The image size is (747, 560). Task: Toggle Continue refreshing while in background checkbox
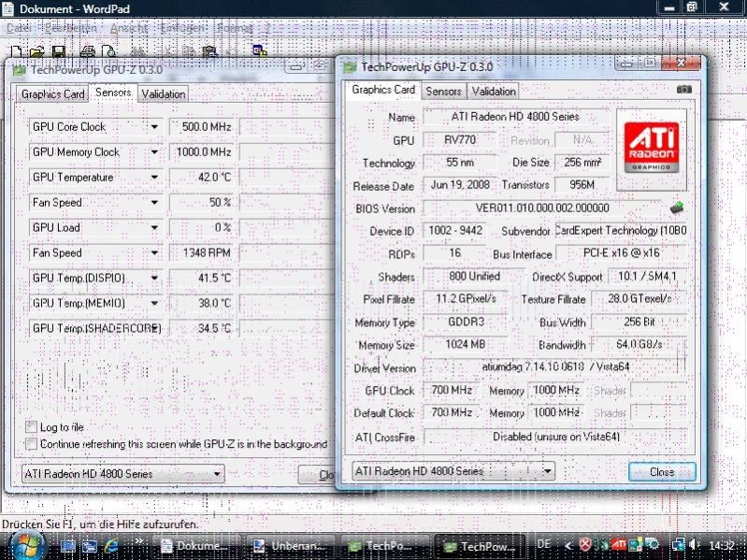[31, 444]
